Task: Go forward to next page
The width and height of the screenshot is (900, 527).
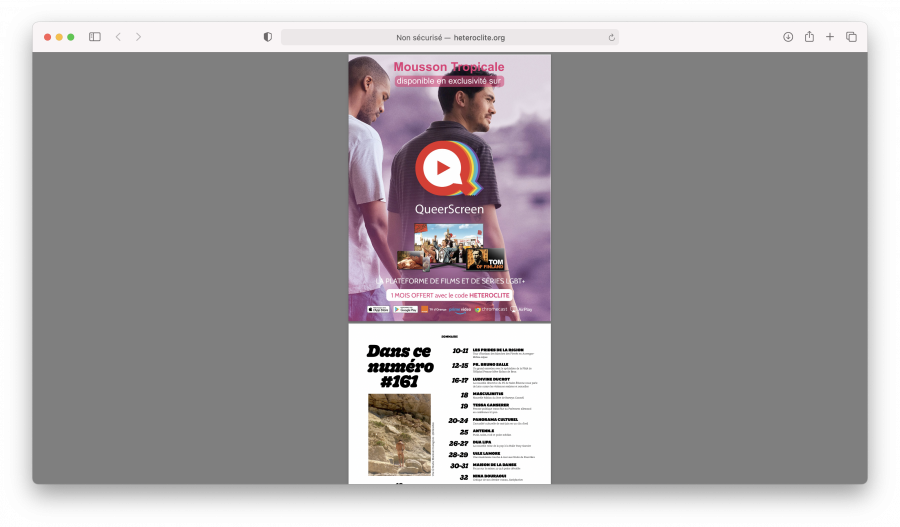Action: [x=138, y=37]
